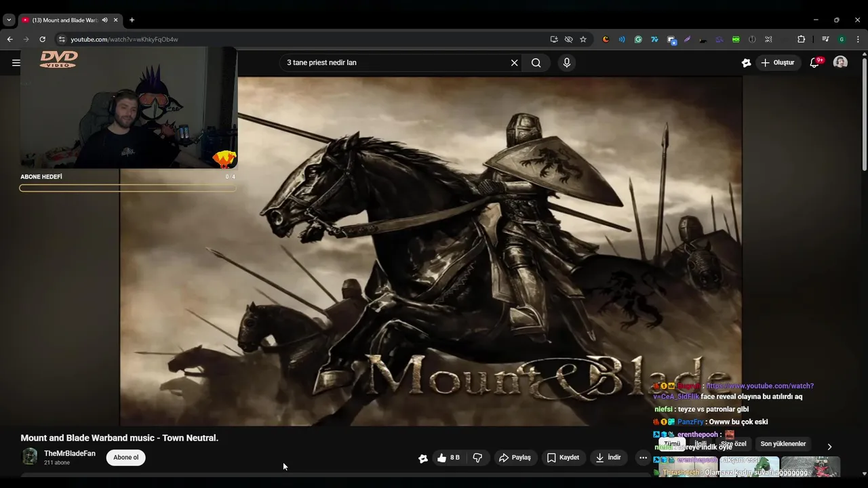Viewport: 868px width, 488px height.
Task: Reload the page in Chrome
Action: point(42,39)
